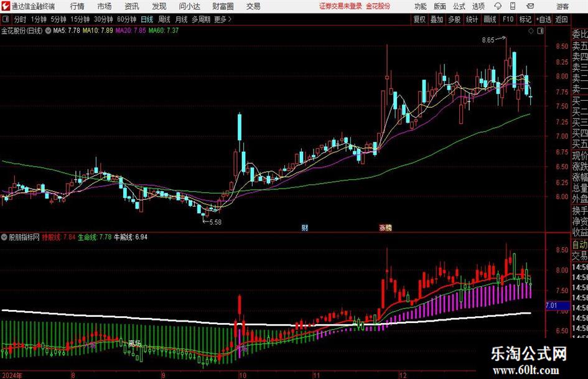Viewport: 588px width, 379px height.
Task: Click the 画线 draw line button
Action: [490, 19]
